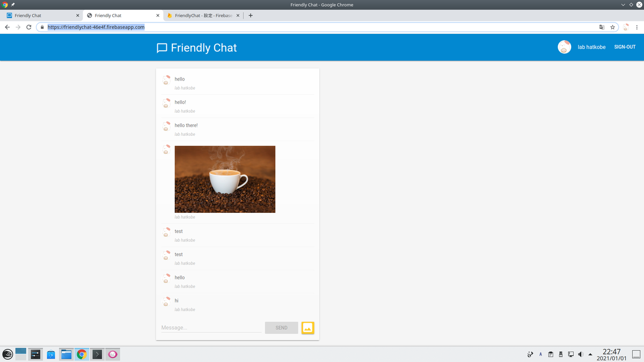Launch the Discover software store
Screen dimensions: 644x362
pyautogui.click(x=51, y=354)
